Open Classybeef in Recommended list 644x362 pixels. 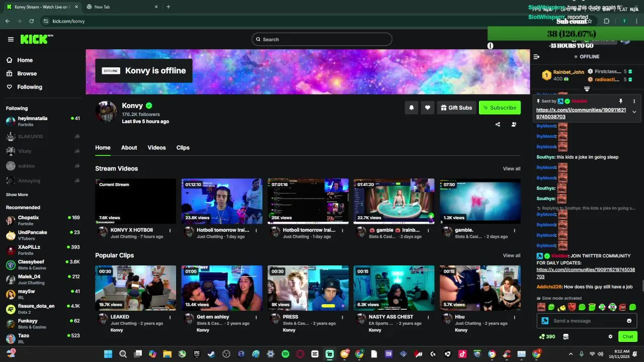point(43,264)
